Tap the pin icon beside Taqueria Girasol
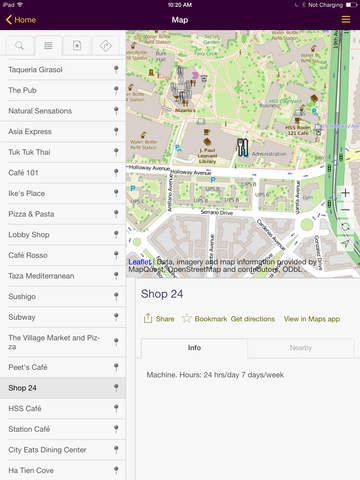The height and width of the screenshot is (480, 360). (x=116, y=69)
